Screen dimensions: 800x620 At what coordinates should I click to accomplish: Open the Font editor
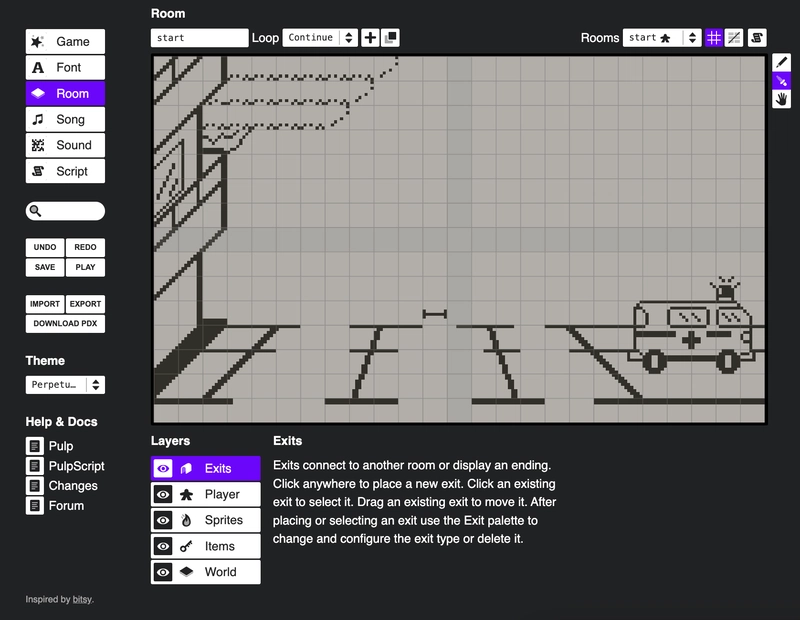coord(65,67)
